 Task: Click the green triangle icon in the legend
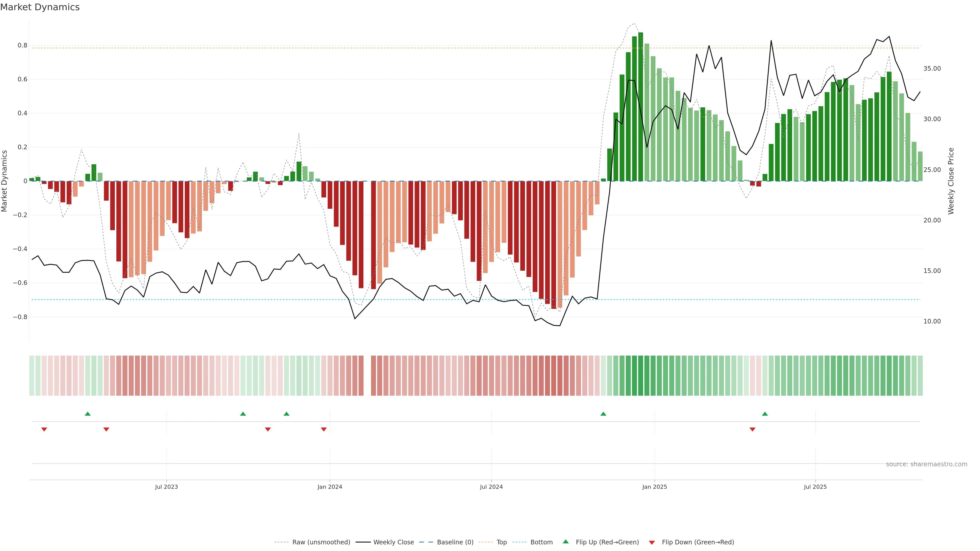click(x=566, y=542)
